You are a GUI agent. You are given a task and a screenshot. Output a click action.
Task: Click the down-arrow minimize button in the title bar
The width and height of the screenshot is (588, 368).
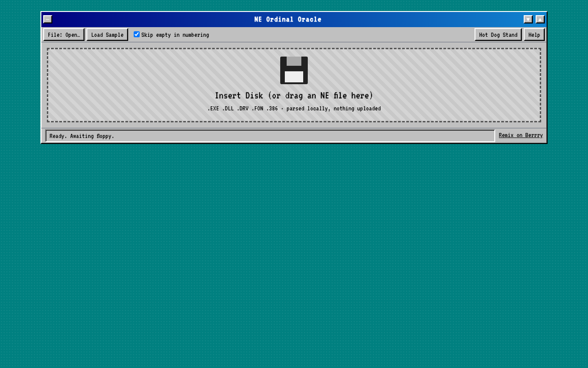(528, 19)
